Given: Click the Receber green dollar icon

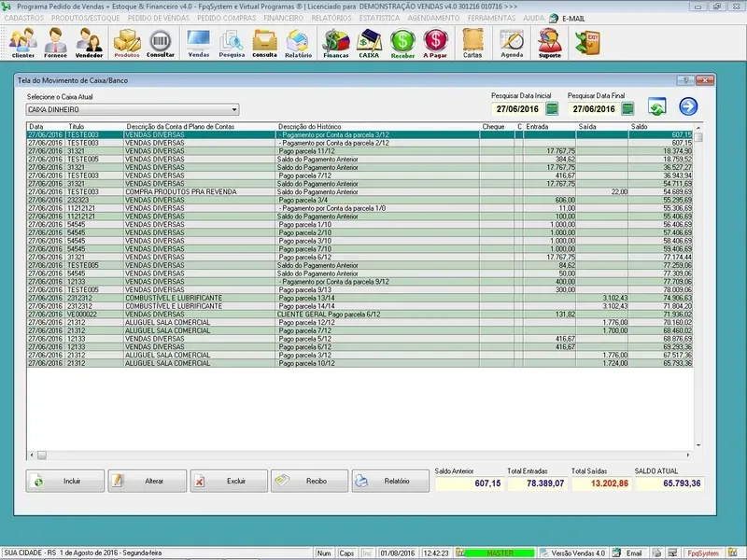Looking at the screenshot, I should (402, 42).
